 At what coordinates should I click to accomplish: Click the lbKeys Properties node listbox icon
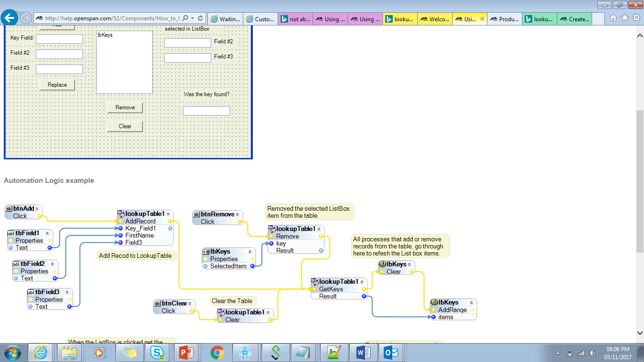pyautogui.click(x=206, y=251)
